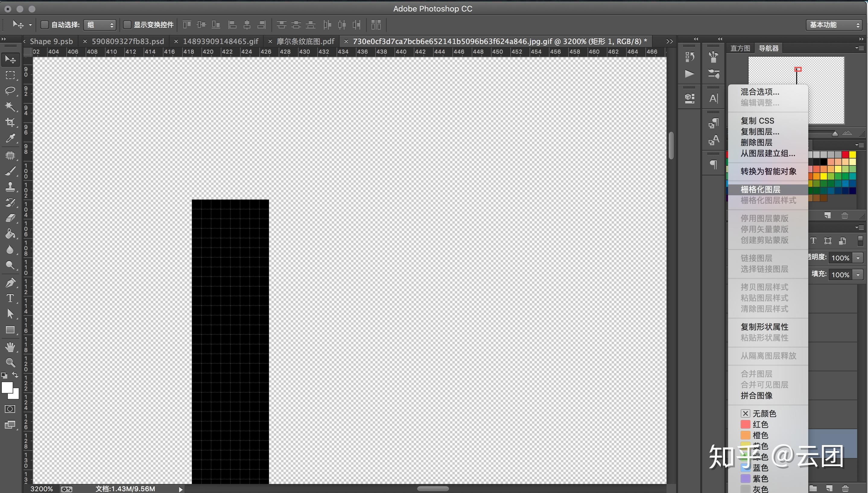Image resolution: width=868 pixels, height=493 pixels.
Task: Click the canvas vertical scrollbar thumb
Action: coord(671,145)
